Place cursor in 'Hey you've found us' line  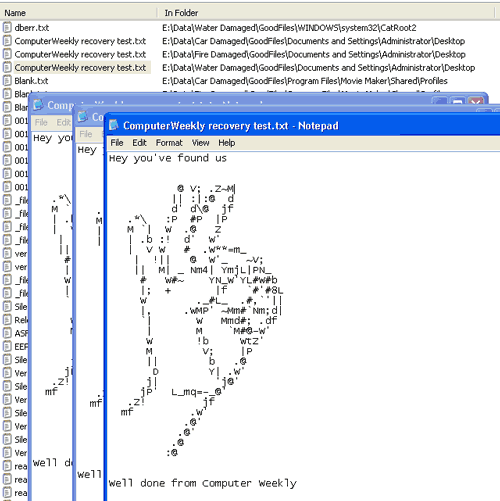pos(168,158)
